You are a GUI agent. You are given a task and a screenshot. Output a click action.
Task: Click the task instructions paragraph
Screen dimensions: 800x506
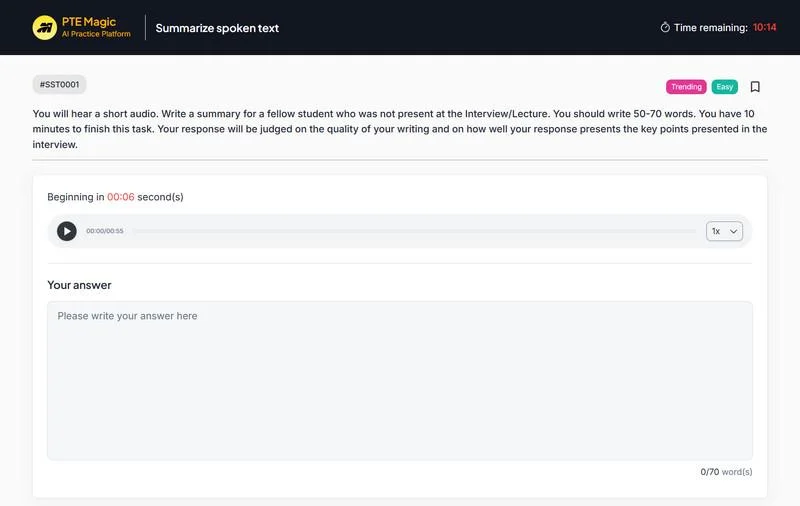click(400, 129)
